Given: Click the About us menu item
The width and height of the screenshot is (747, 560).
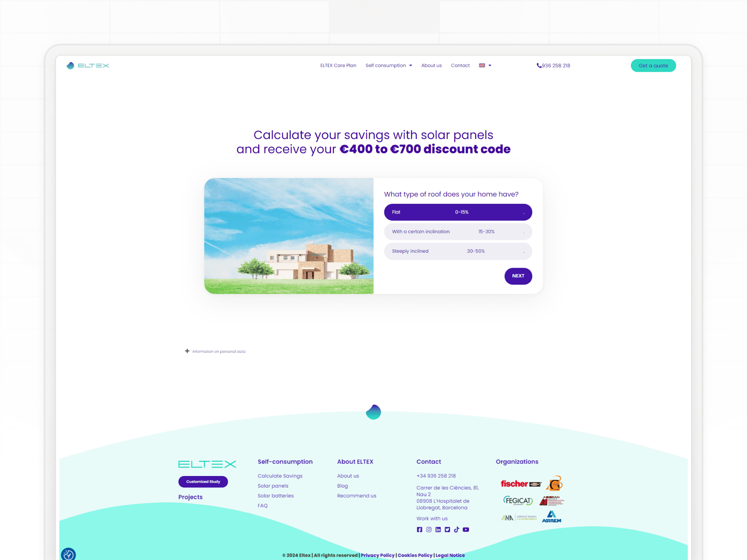Looking at the screenshot, I should click(x=431, y=65).
